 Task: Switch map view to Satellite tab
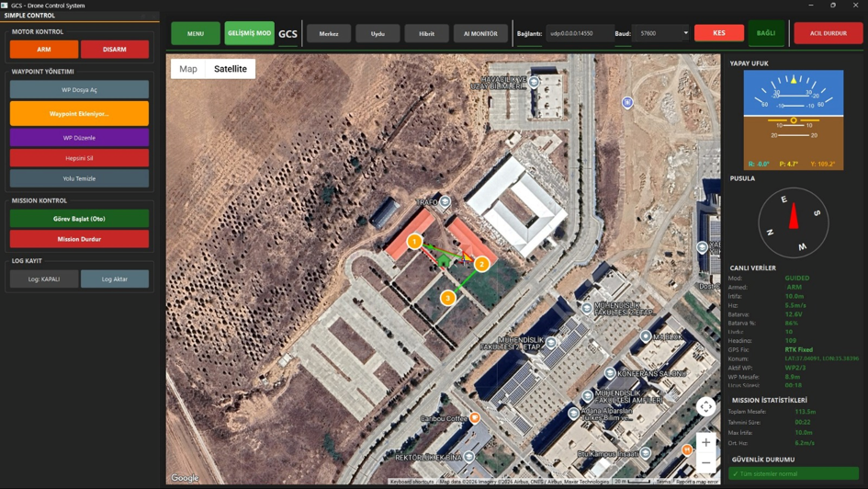pos(231,69)
